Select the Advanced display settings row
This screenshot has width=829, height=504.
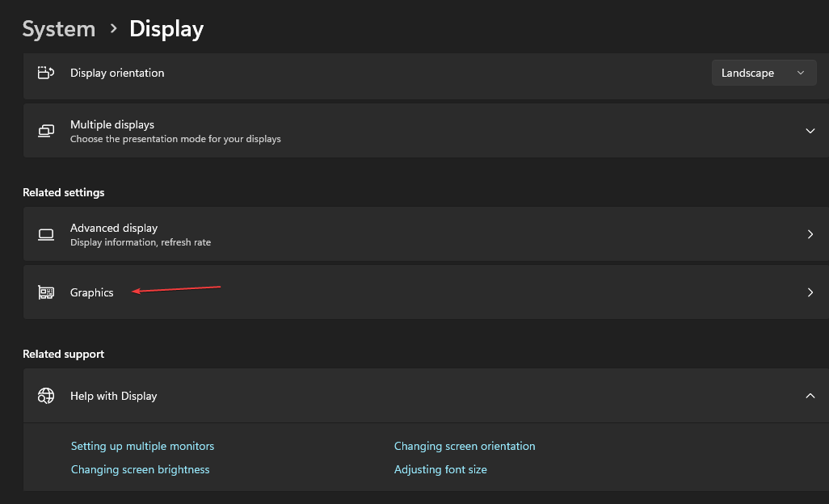(404, 234)
